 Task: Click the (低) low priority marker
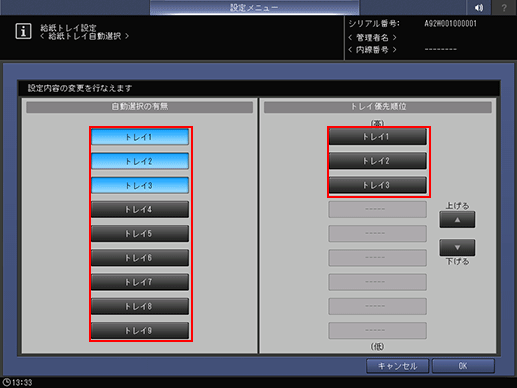(x=377, y=346)
